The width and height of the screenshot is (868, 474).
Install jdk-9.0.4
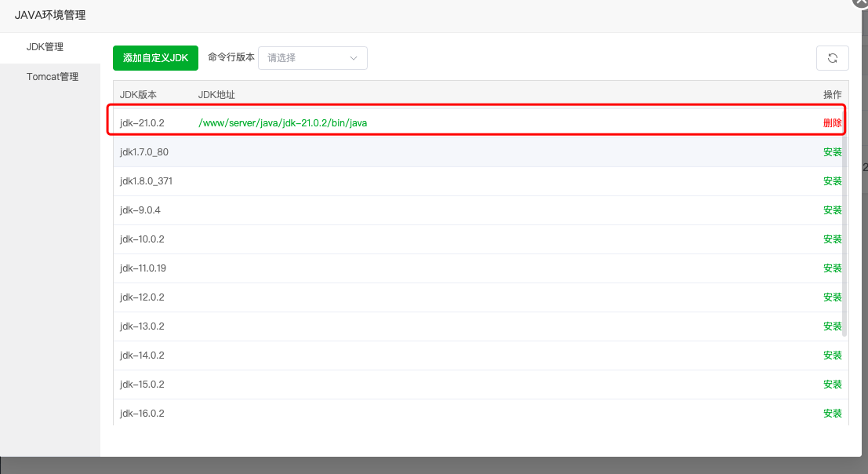coord(832,210)
